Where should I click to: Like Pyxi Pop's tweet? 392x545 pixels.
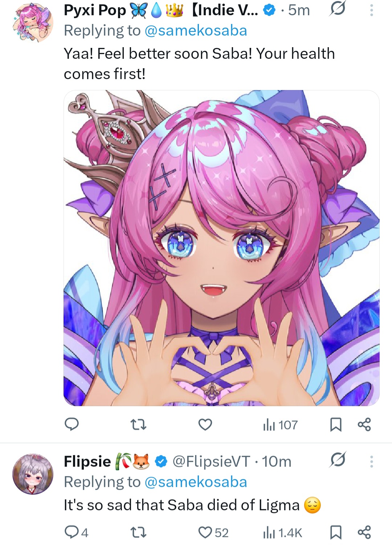205,424
